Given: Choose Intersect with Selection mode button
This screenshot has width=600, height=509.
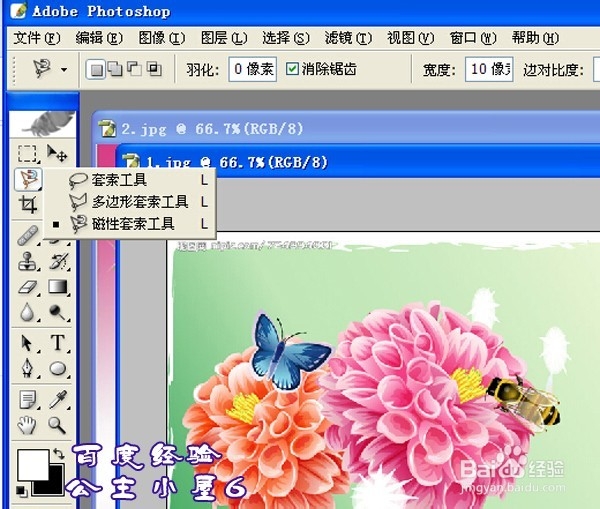Looking at the screenshot, I should click(x=154, y=69).
